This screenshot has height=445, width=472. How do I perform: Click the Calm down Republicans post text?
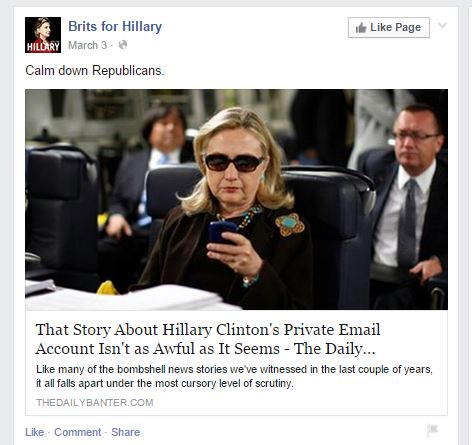[95, 71]
